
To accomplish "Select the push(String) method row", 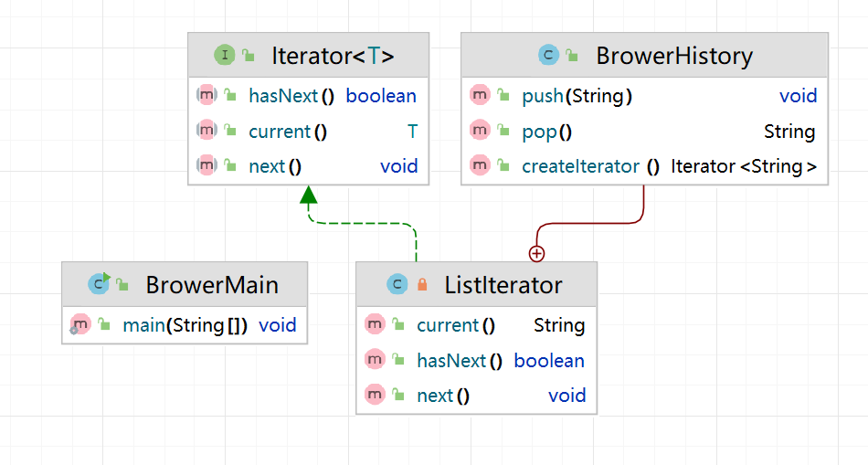I will (644, 95).
